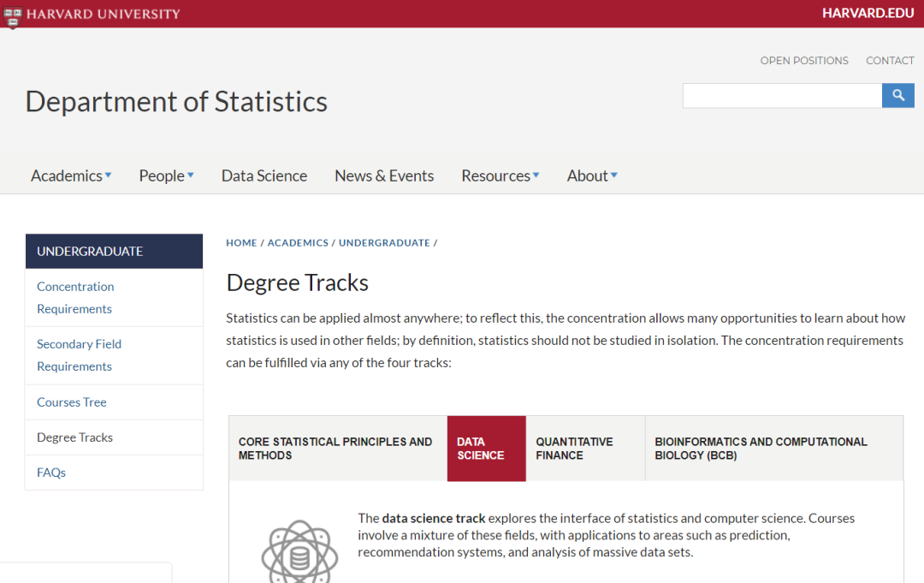This screenshot has width=924, height=583.
Task: Switch to Core Statistical Principles and Methods tab
Action: (x=337, y=449)
